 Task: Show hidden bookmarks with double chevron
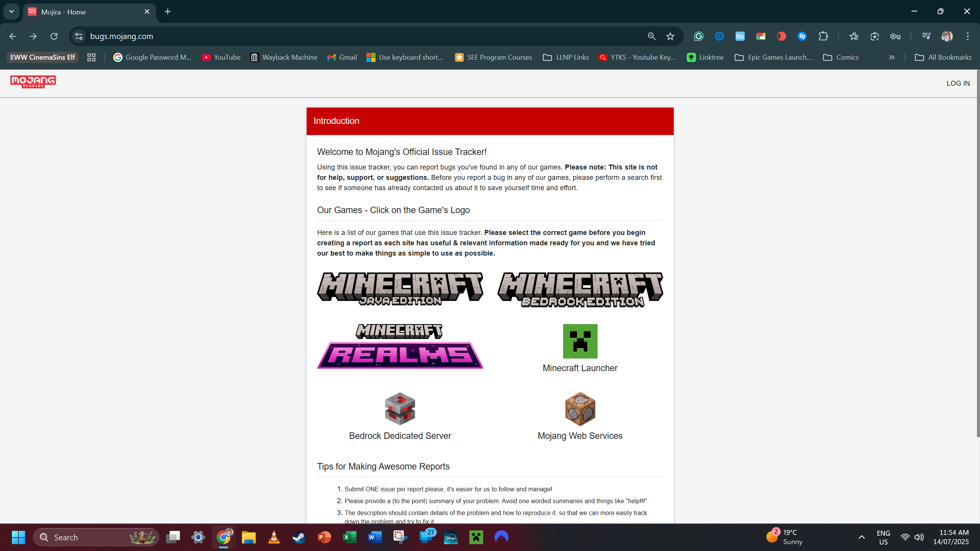pyautogui.click(x=892, y=57)
